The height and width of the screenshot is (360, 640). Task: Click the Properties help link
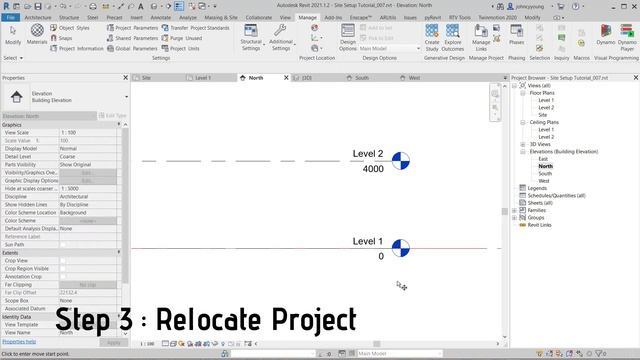pyautogui.click(x=19, y=342)
